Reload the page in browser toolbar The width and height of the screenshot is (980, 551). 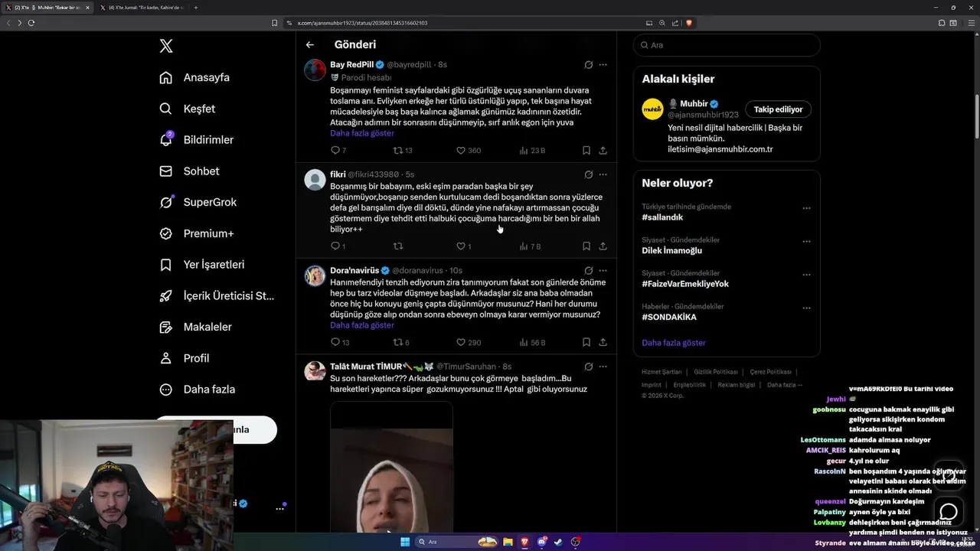31,23
